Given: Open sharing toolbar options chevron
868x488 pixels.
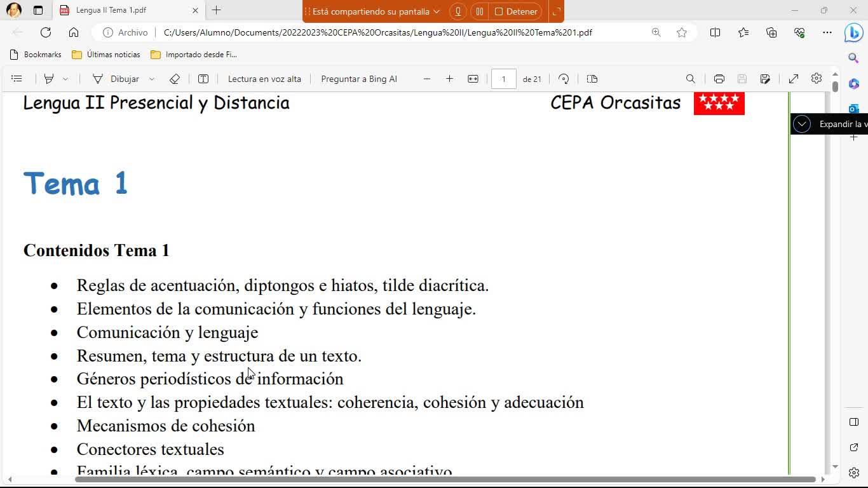Looking at the screenshot, I should click(x=437, y=11).
